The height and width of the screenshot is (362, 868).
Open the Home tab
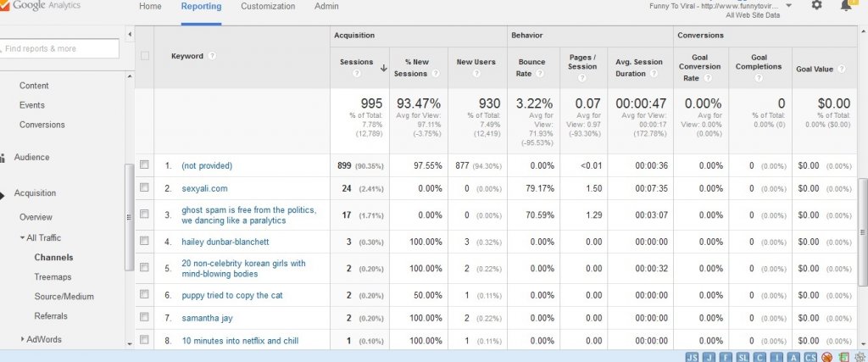point(150,7)
